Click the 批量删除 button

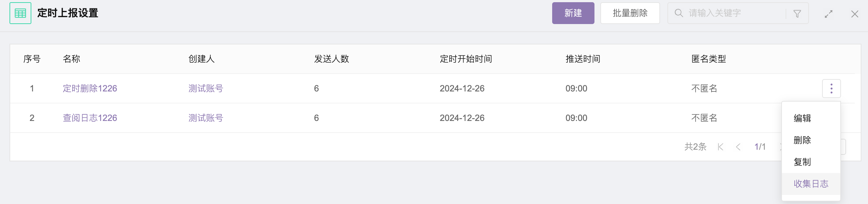pos(630,13)
